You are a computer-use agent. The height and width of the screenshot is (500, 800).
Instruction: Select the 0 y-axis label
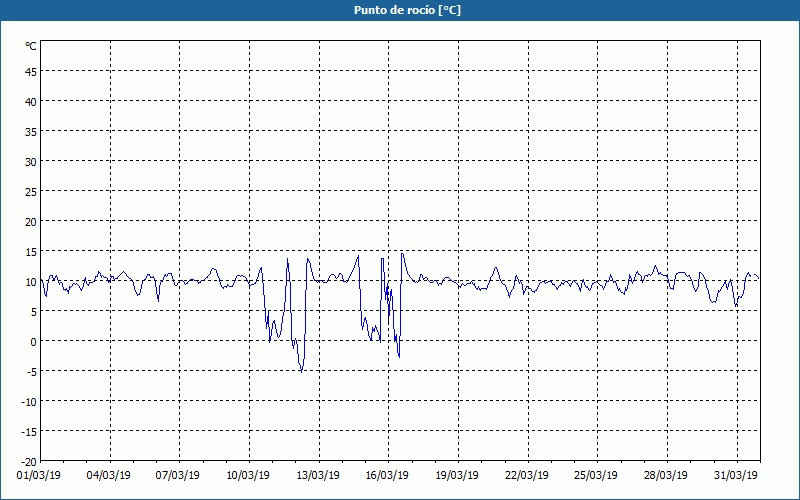point(34,342)
